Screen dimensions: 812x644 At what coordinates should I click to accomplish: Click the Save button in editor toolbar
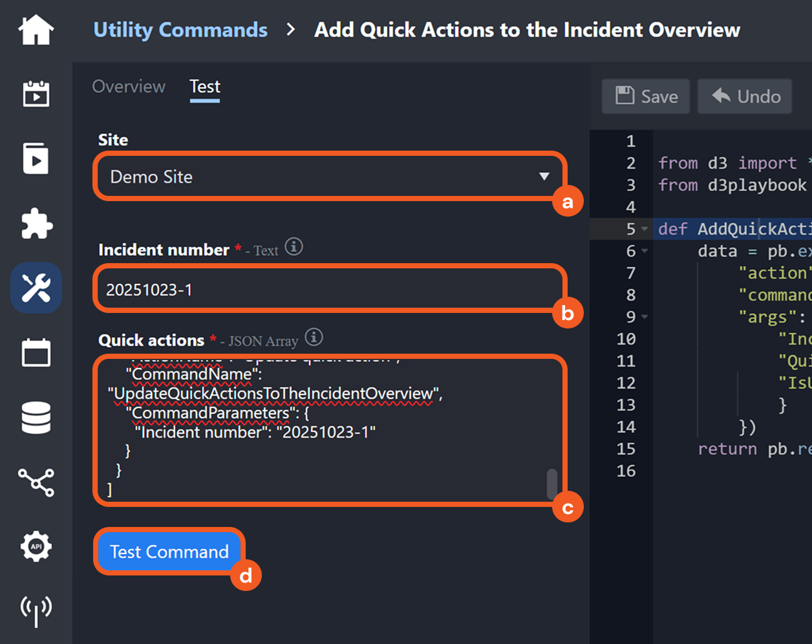646,96
